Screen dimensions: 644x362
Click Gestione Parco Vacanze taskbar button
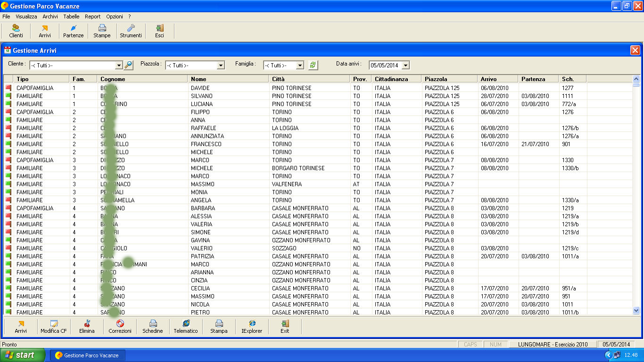(88, 355)
